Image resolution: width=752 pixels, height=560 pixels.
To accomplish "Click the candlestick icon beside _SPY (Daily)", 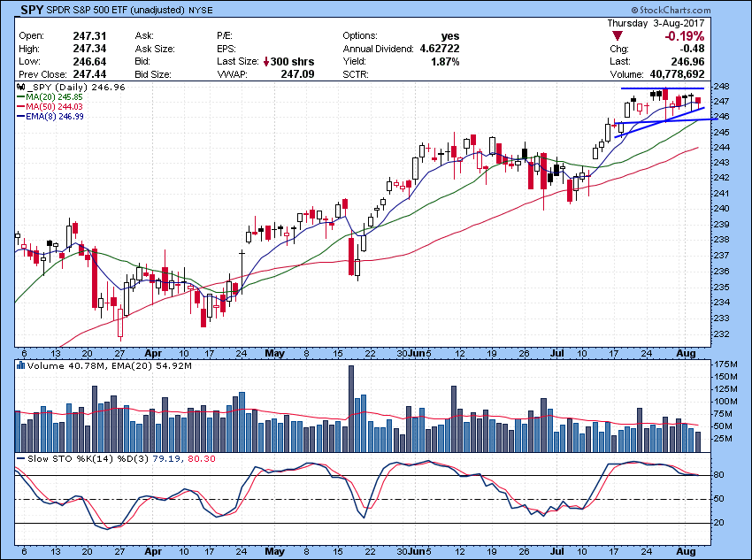I will click(x=20, y=88).
